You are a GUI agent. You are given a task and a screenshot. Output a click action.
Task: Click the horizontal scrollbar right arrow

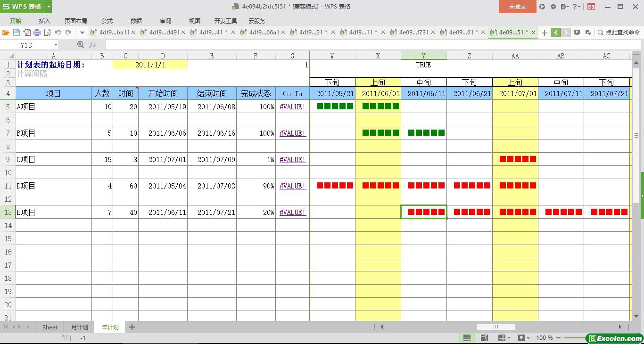[x=620, y=327]
